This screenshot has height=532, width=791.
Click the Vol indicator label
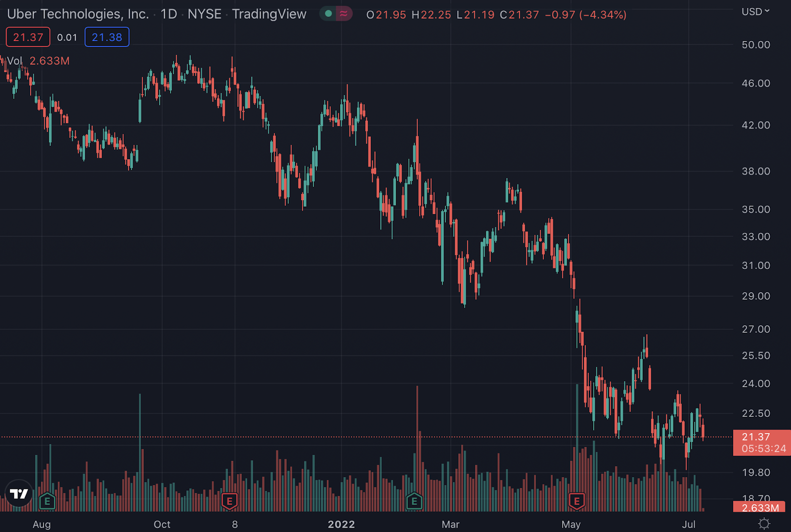point(14,61)
